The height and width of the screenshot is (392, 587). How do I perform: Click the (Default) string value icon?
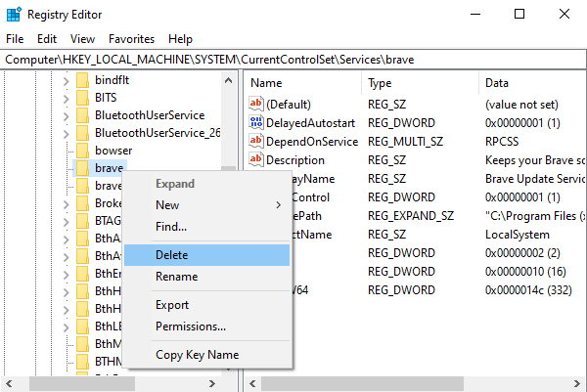(x=257, y=105)
